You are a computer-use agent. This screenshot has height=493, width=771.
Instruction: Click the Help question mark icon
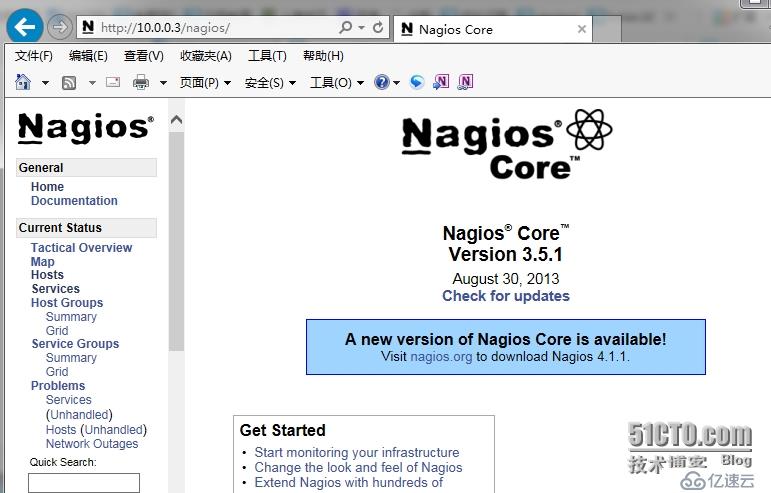(381, 82)
